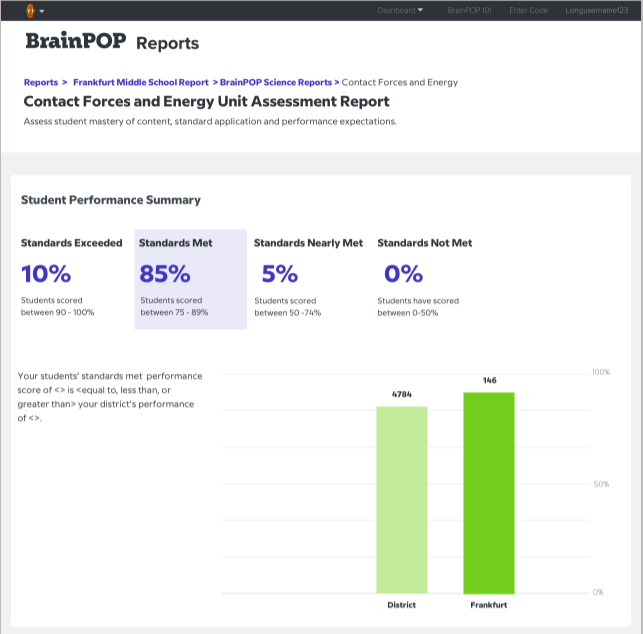Go to the Reports breadcrumb link
643x634 pixels.
(x=40, y=82)
